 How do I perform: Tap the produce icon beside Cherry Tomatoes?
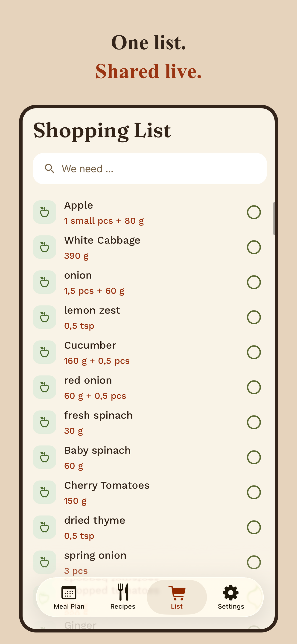click(x=44, y=492)
